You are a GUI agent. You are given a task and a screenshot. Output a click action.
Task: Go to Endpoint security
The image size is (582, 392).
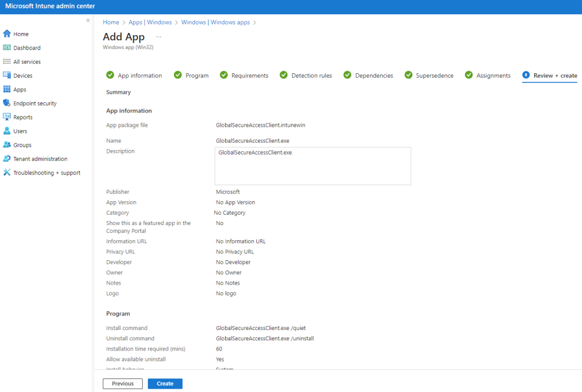[35, 103]
